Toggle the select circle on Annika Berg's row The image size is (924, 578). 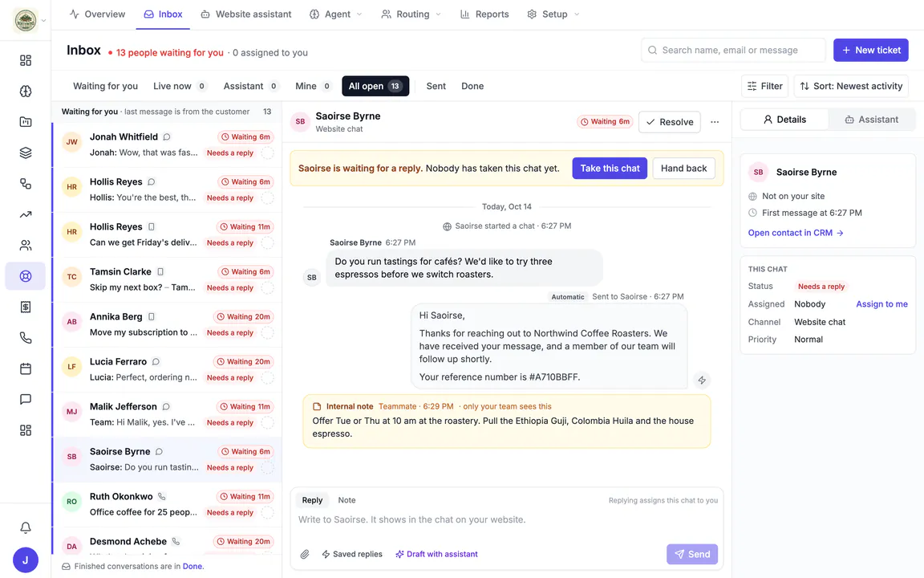(x=268, y=332)
